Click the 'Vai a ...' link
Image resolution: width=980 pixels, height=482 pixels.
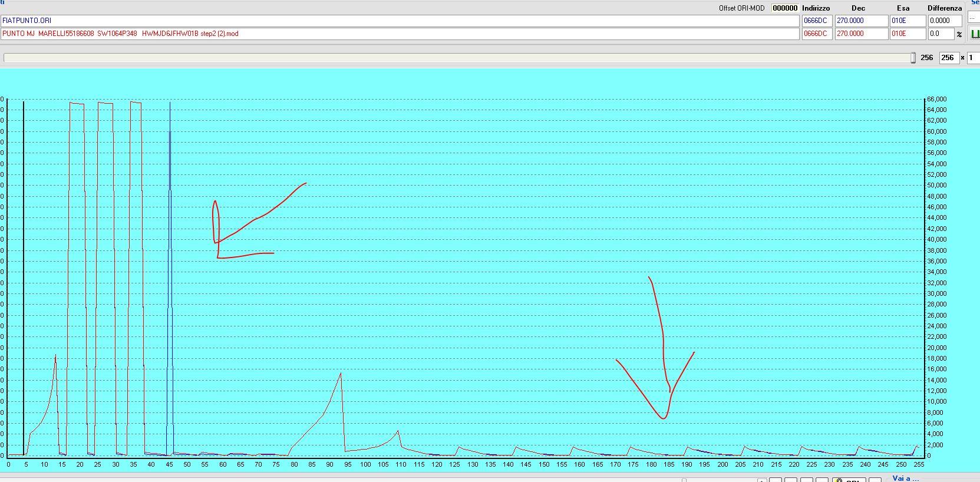(906, 478)
